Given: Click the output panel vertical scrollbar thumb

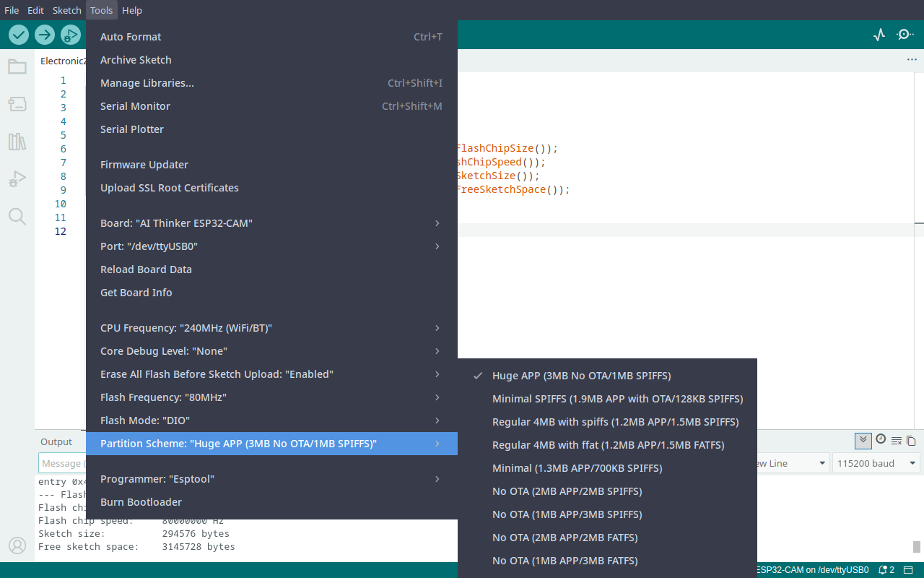Looking at the screenshot, I should tap(917, 547).
